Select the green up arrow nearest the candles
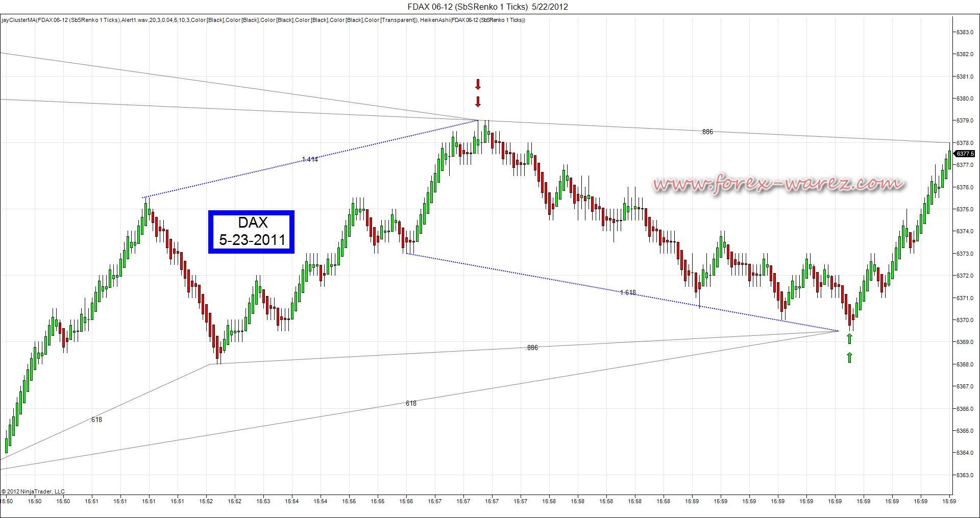Screen dimensions: 980x518 [849, 338]
